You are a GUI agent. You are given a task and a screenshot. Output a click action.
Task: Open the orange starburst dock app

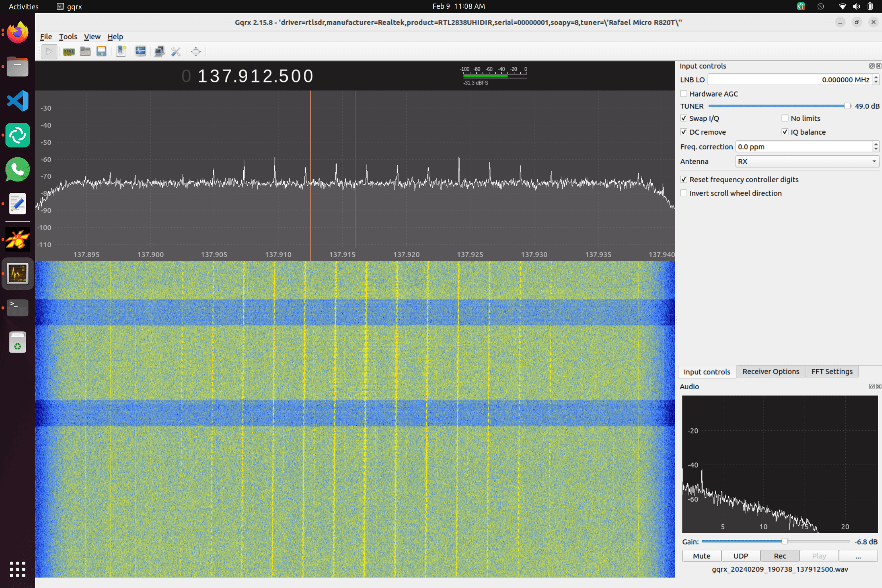[18, 239]
